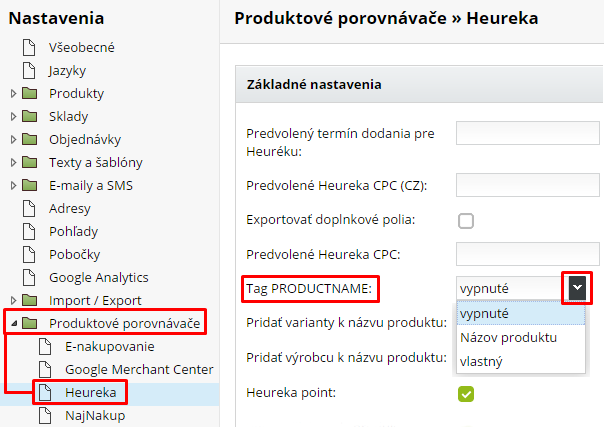Click the Heureka page icon in tree
This screenshot has height=427, width=604.
[45, 392]
